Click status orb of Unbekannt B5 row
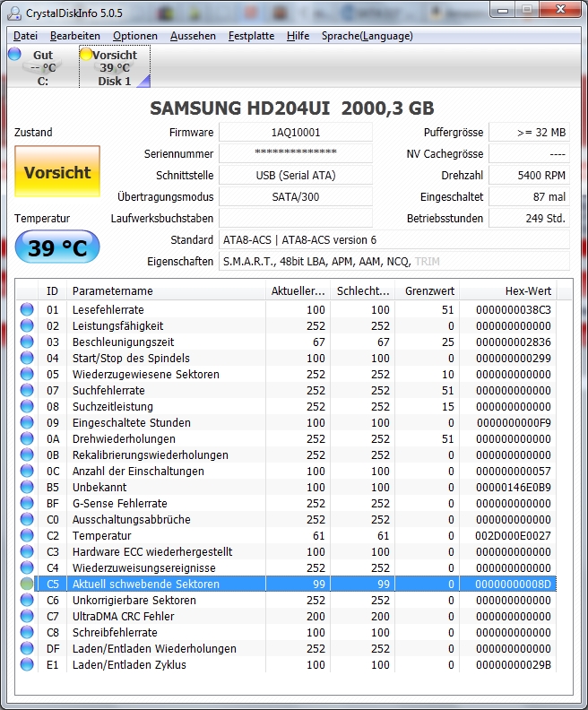The height and width of the screenshot is (710, 588). [x=27, y=487]
